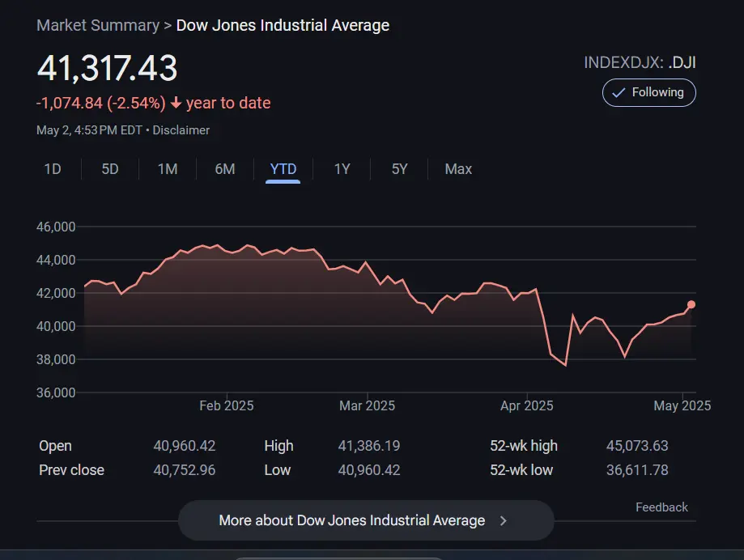The image size is (744, 560).
Task: Click the red down arrow beside year to date
Action: pyautogui.click(x=176, y=103)
